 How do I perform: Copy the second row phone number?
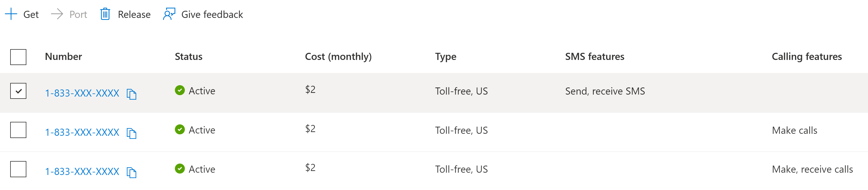point(132,133)
